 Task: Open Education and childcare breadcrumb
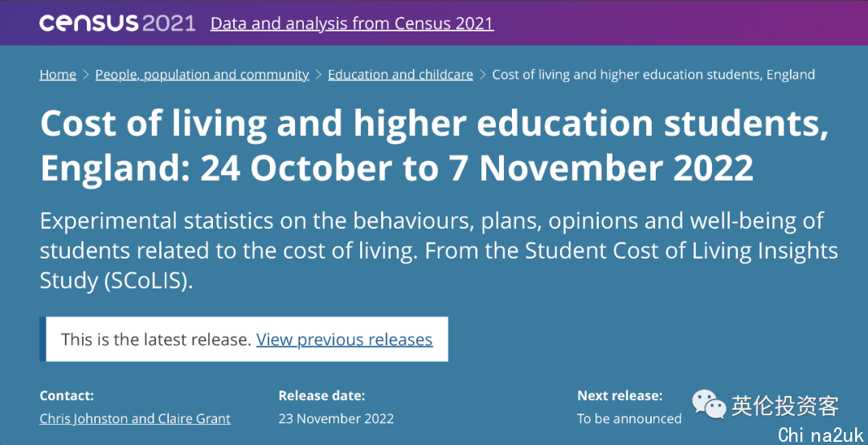(400, 75)
